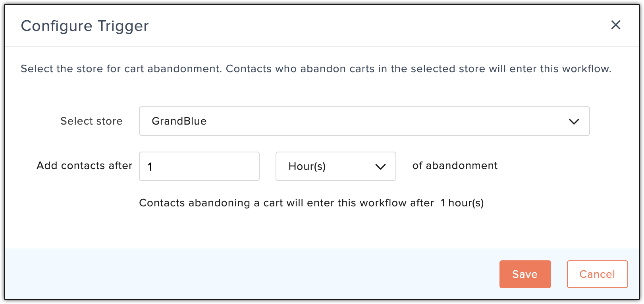Viewport: 644px width, 304px height.
Task: Click the Configure Trigger dialog title
Action: [85, 26]
